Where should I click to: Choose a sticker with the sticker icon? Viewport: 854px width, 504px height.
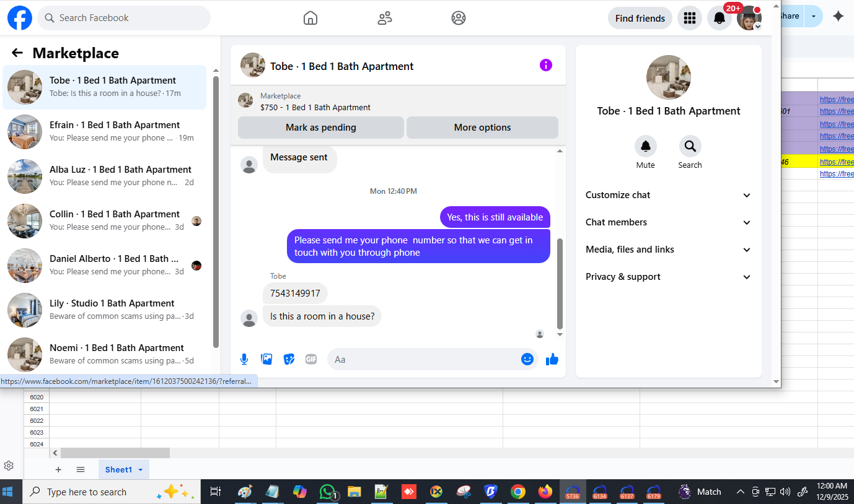[x=289, y=359]
